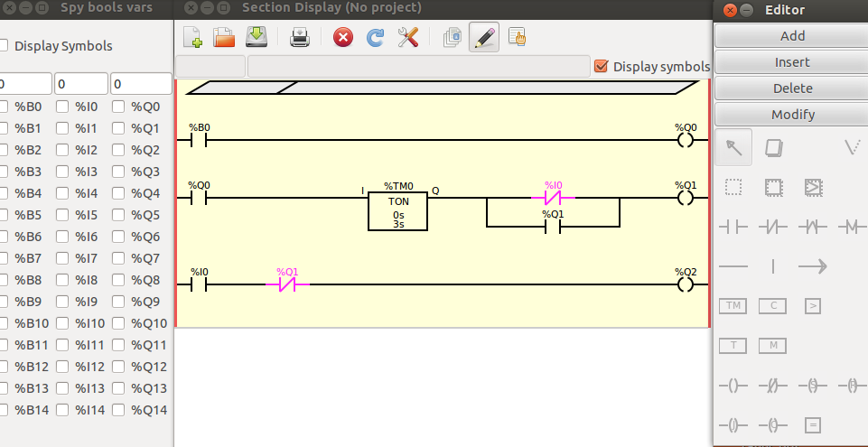Click the Insert button in Editor

(791, 62)
